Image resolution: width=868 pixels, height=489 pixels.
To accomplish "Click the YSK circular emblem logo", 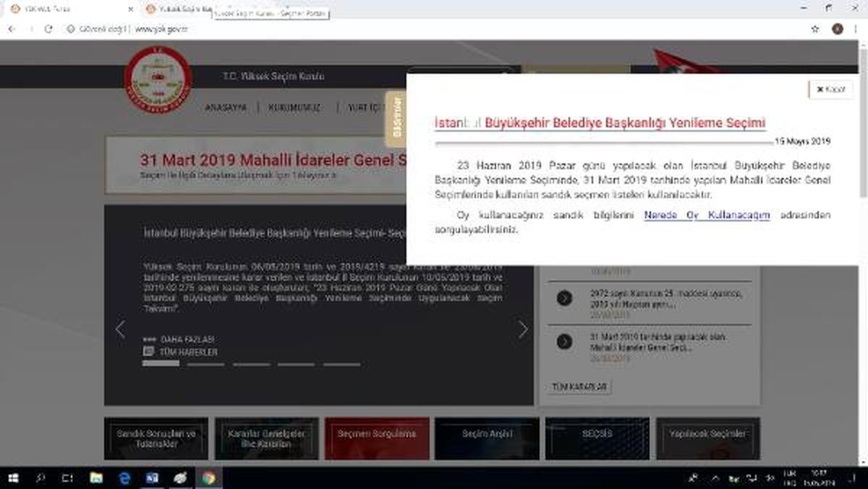I will 158,80.
